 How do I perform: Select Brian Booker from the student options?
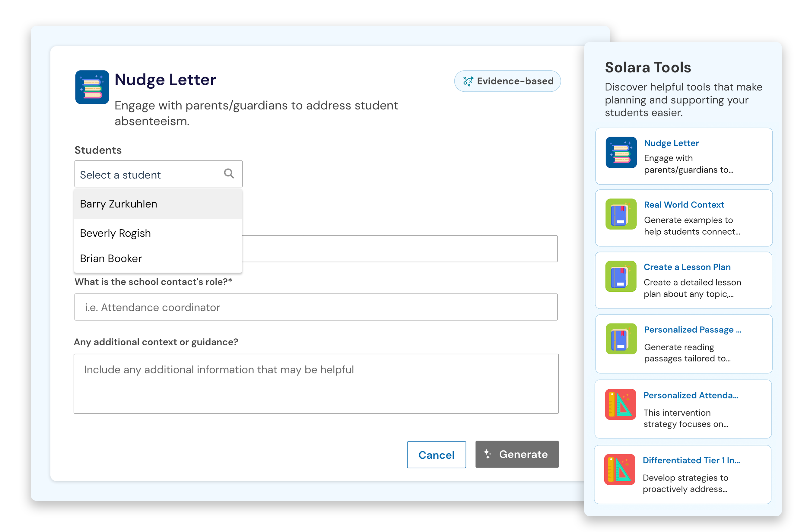[111, 258]
